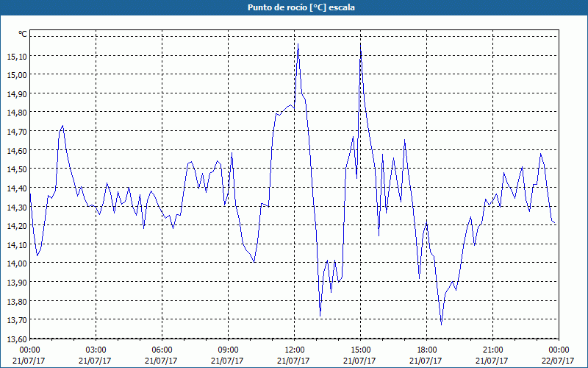The width and height of the screenshot is (588, 368).
Task: Pick the 14,70 scale value
Action: point(17,132)
